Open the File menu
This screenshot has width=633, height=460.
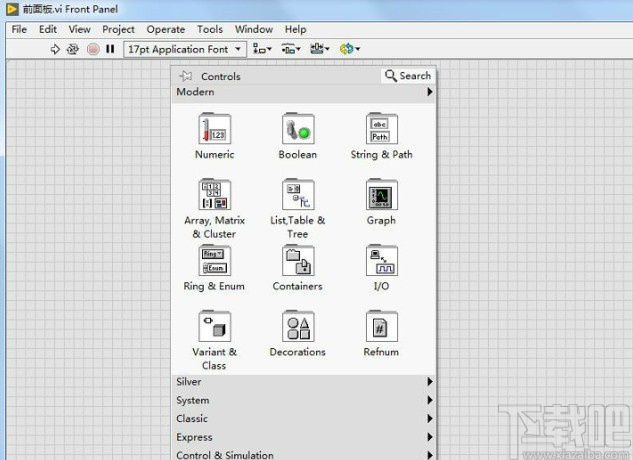[x=19, y=29]
